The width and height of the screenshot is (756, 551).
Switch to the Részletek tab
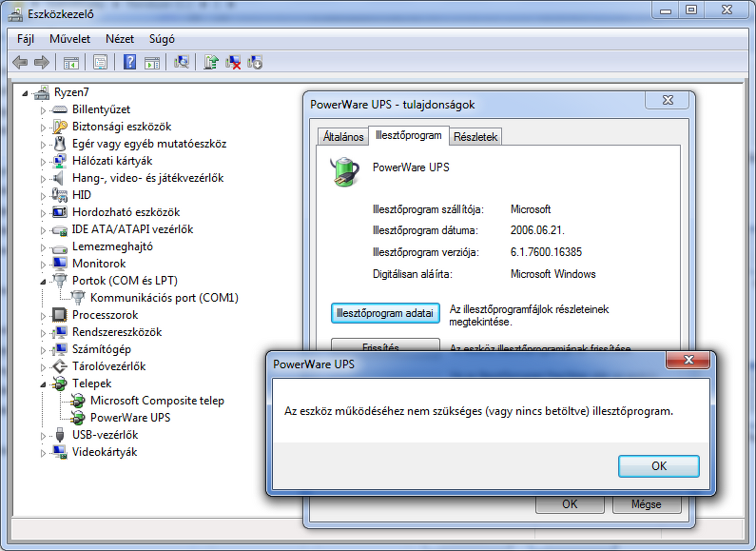click(x=475, y=136)
